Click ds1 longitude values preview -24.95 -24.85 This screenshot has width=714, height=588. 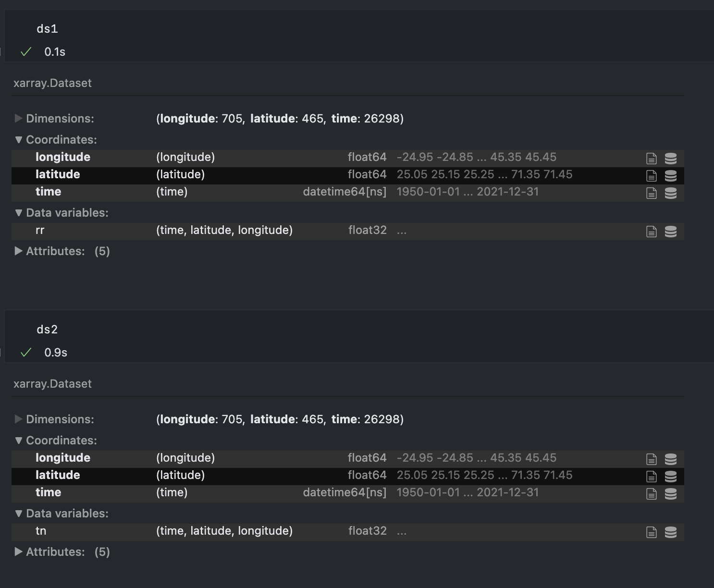[x=477, y=157]
